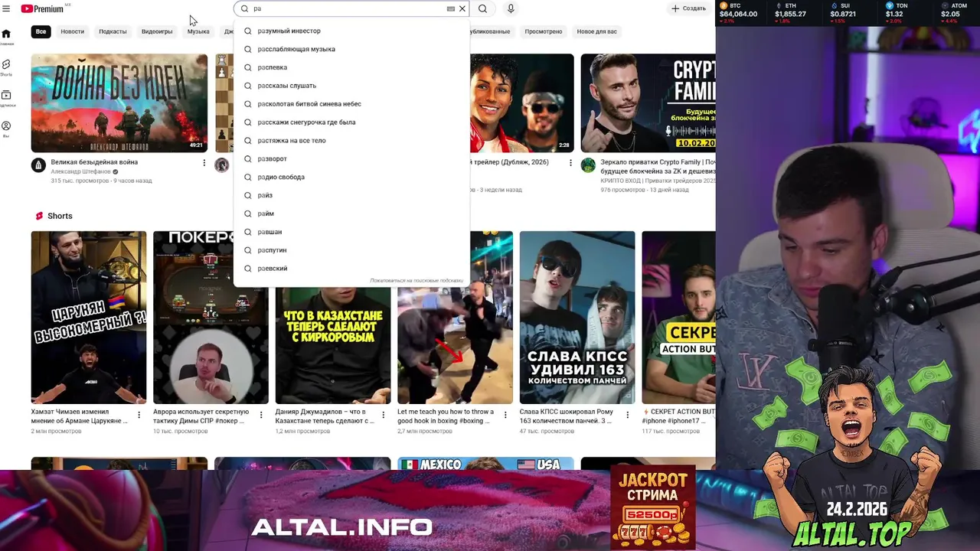Choose suggestion "разворот"

(x=351, y=158)
